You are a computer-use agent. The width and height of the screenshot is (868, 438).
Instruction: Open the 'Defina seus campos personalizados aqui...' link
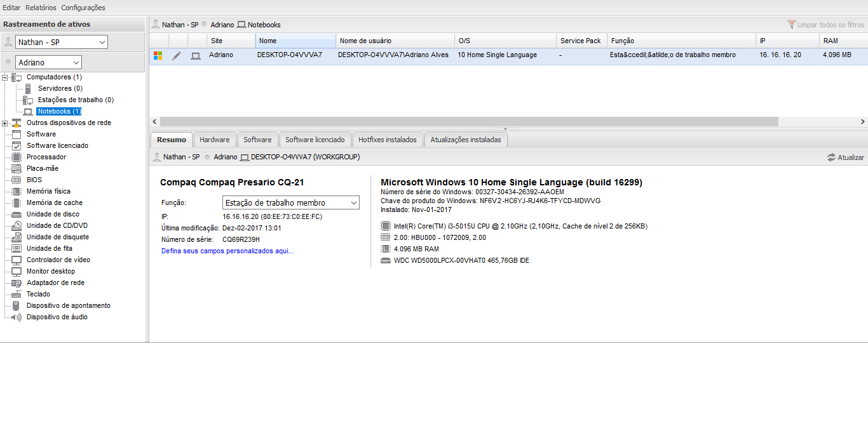pyautogui.click(x=227, y=251)
